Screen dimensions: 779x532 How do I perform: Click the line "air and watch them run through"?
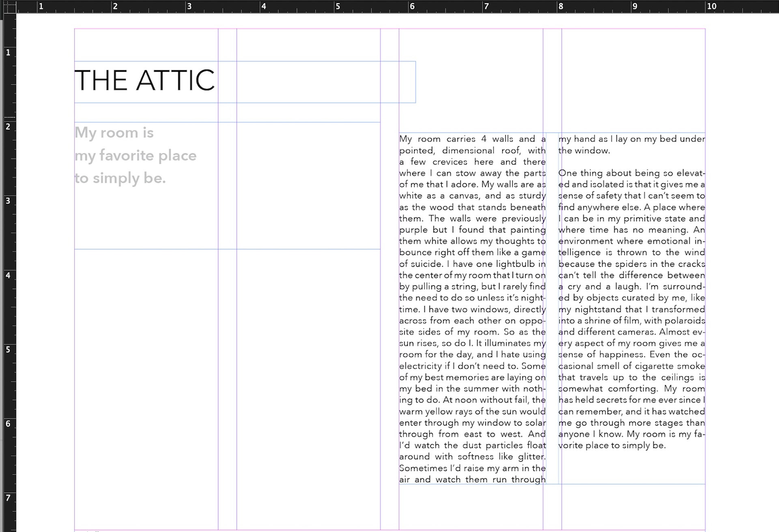(x=472, y=479)
